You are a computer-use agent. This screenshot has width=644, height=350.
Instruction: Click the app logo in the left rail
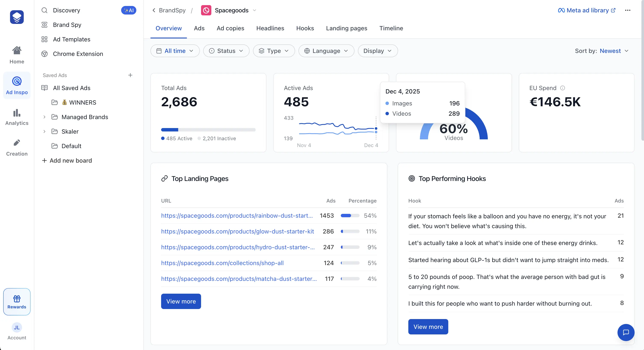17,17
